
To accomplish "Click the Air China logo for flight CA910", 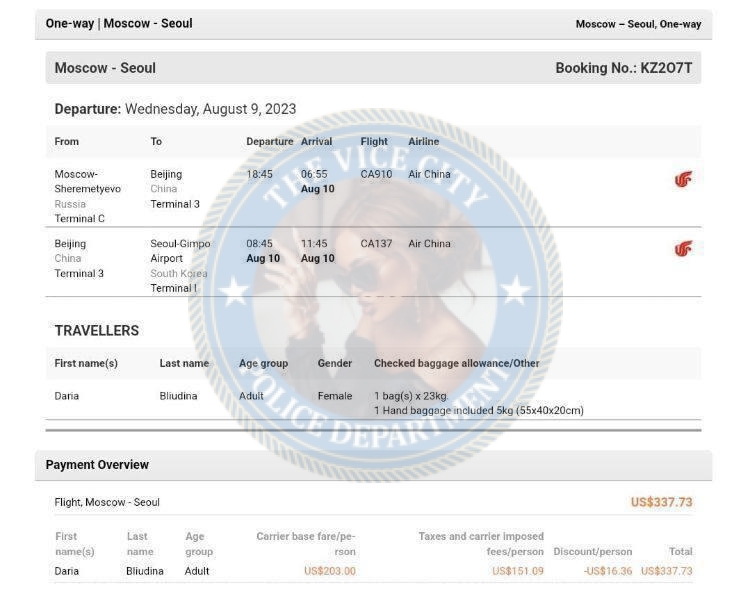I will [x=683, y=180].
